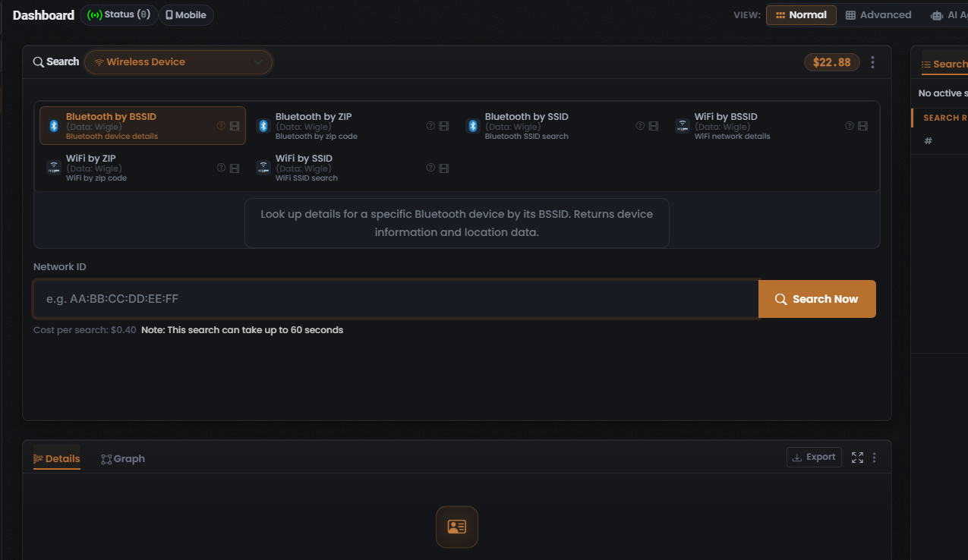Switch to Normal view
Screen dimensions: 968x560
[x=801, y=15]
